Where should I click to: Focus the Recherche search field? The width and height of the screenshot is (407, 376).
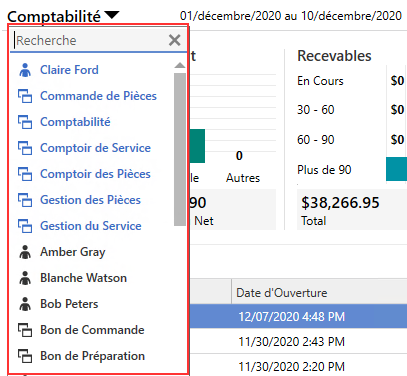tap(90, 40)
